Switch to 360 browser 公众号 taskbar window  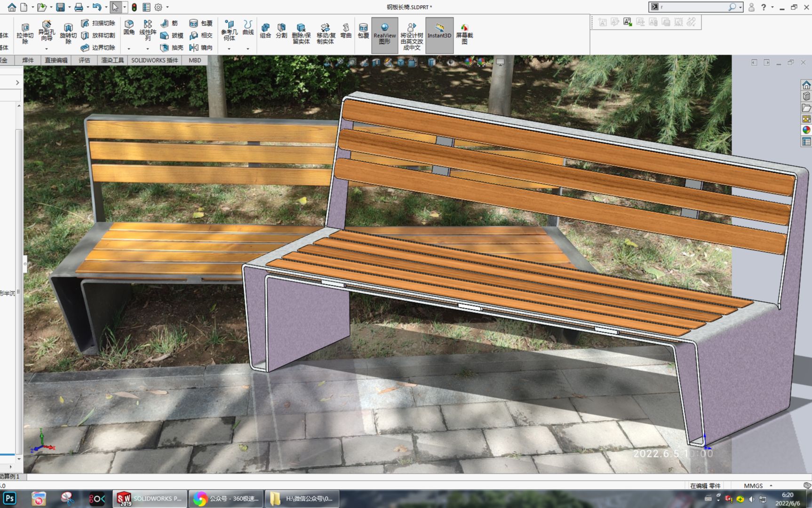(x=226, y=499)
